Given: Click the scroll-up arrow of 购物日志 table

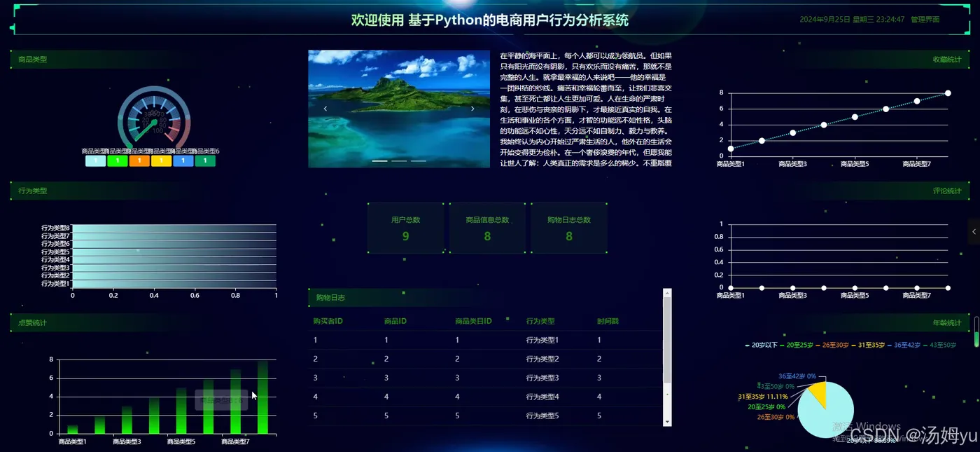Looking at the screenshot, I should pos(667,292).
